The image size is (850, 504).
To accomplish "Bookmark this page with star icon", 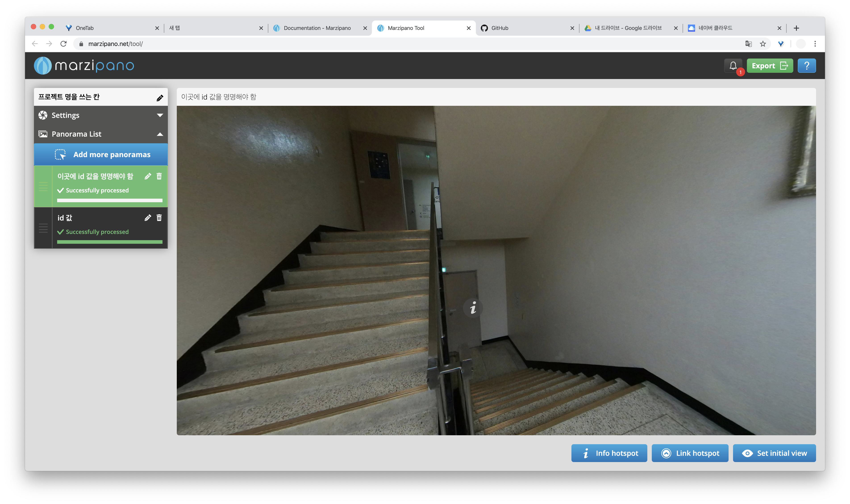I will (763, 44).
